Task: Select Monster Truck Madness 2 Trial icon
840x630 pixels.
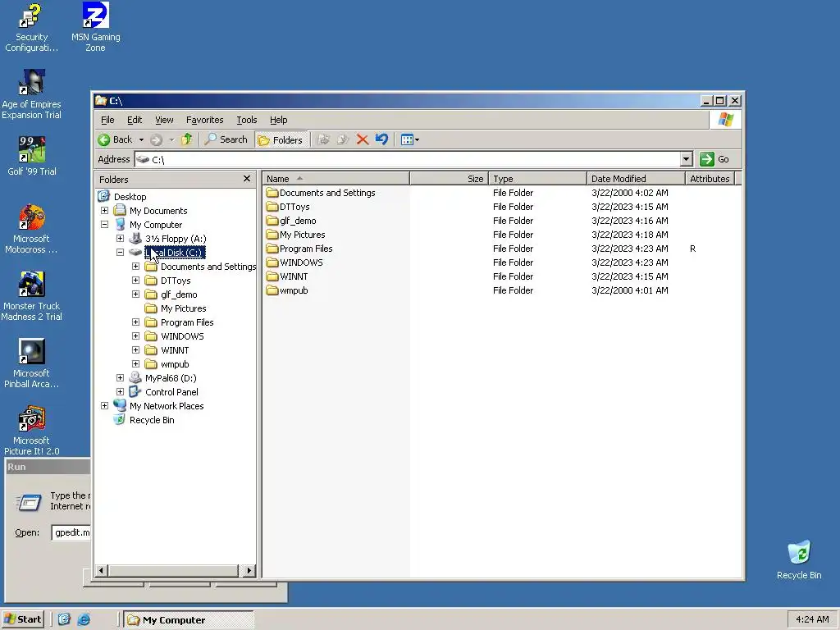Action: 31,296
